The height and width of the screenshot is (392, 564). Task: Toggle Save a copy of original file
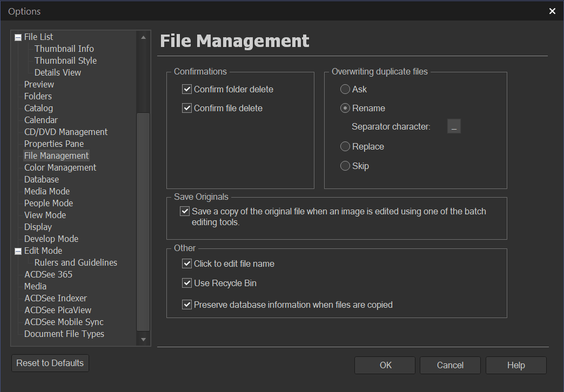click(x=185, y=211)
